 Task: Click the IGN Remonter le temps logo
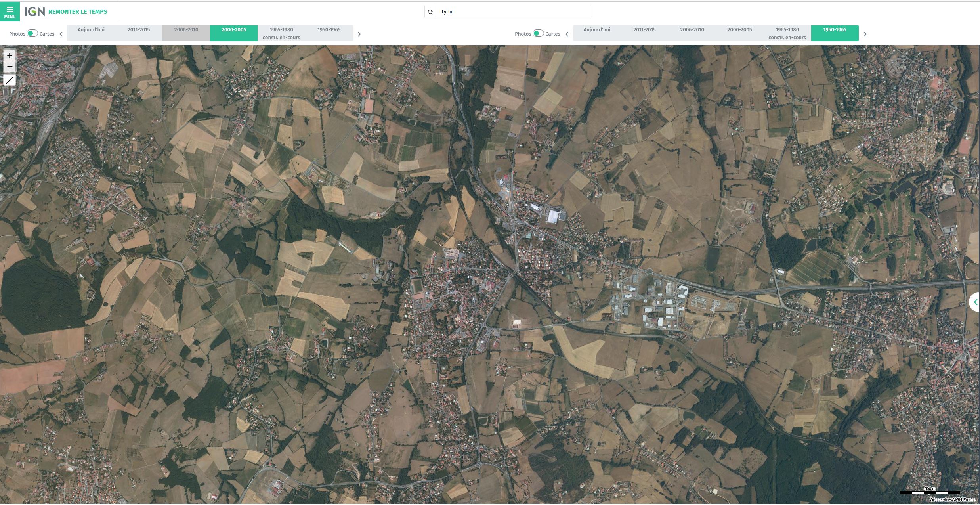click(66, 11)
